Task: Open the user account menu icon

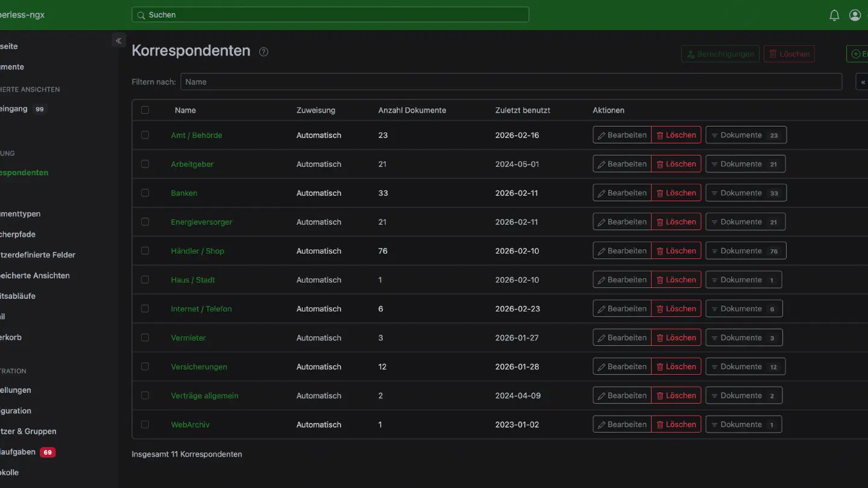Action: (855, 15)
